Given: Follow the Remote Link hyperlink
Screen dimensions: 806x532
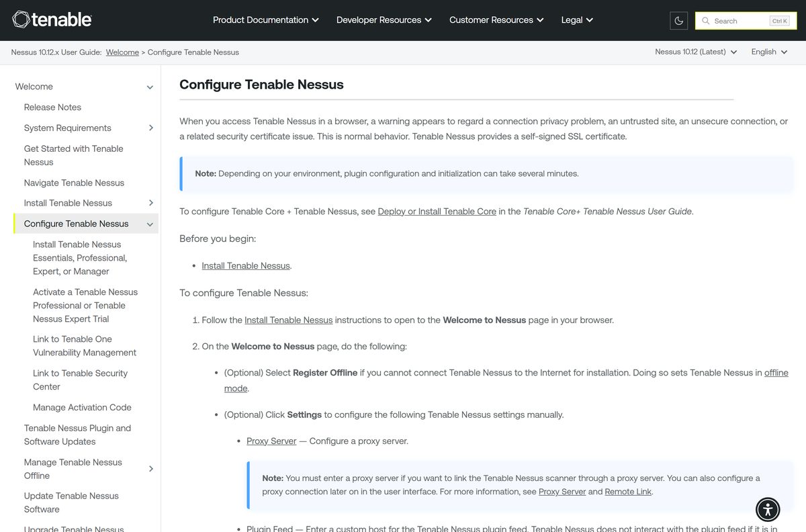Looking at the screenshot, I should point(628,492).
